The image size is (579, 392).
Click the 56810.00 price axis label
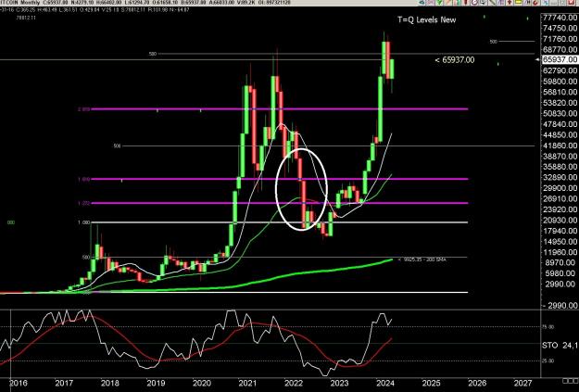(x=560, y=92)
